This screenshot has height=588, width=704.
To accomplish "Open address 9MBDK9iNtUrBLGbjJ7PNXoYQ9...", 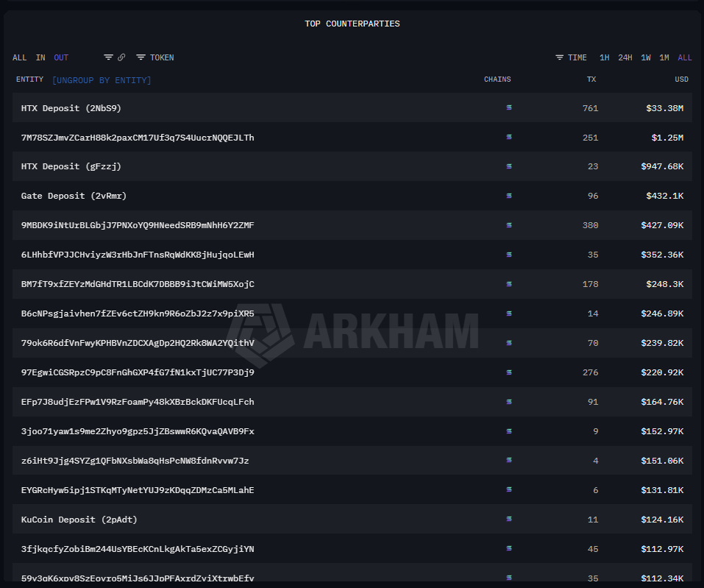I will coord(138,225).
